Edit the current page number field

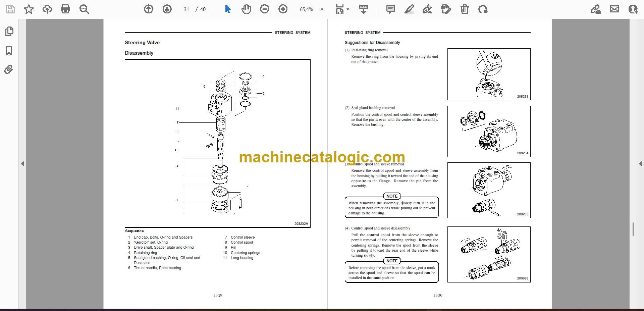pyautogui.click(x=186, y=9)
